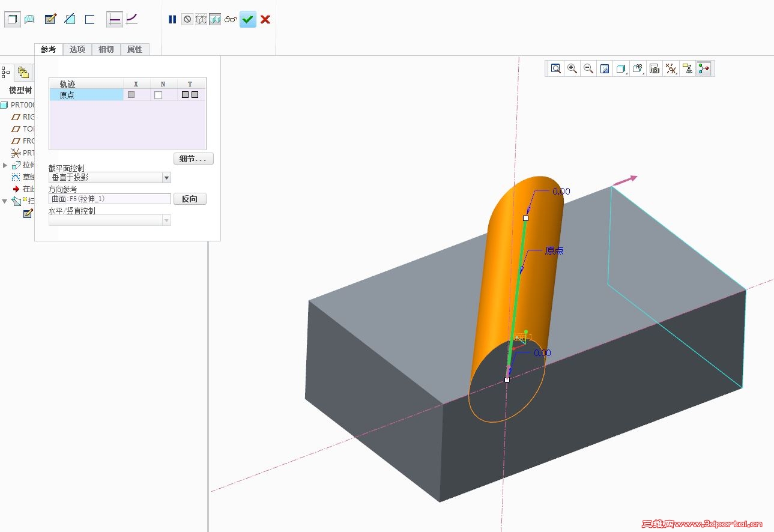The image size is (774, 532).
Task: Click the 轨迹 column header
Action: coord(86,83)
